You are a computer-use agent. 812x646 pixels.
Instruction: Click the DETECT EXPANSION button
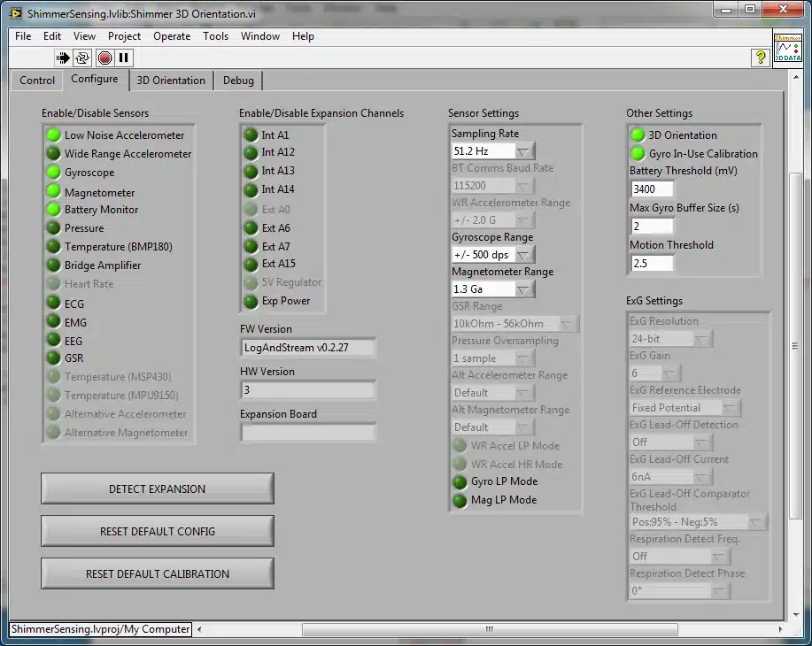158,488
